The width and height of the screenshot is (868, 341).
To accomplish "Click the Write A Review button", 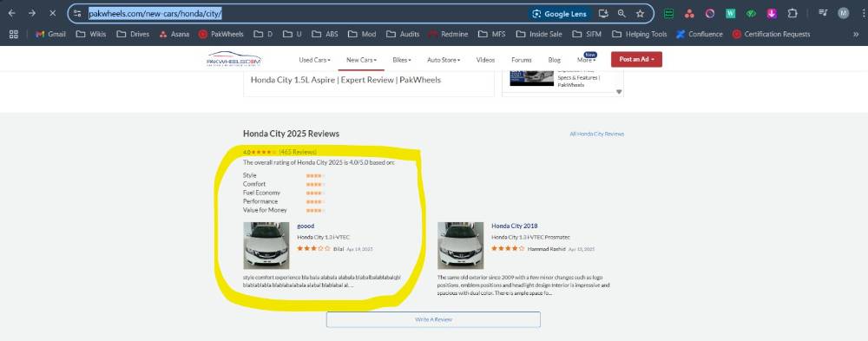I will [x=433, y=319].
